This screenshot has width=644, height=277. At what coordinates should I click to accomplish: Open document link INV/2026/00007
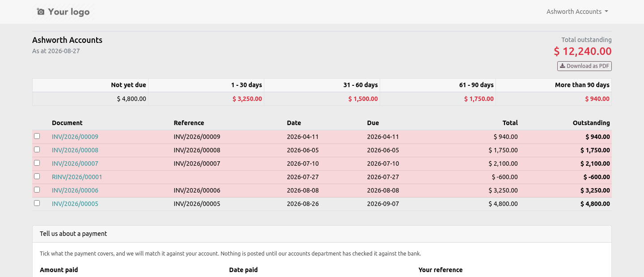tap(75, 164)
